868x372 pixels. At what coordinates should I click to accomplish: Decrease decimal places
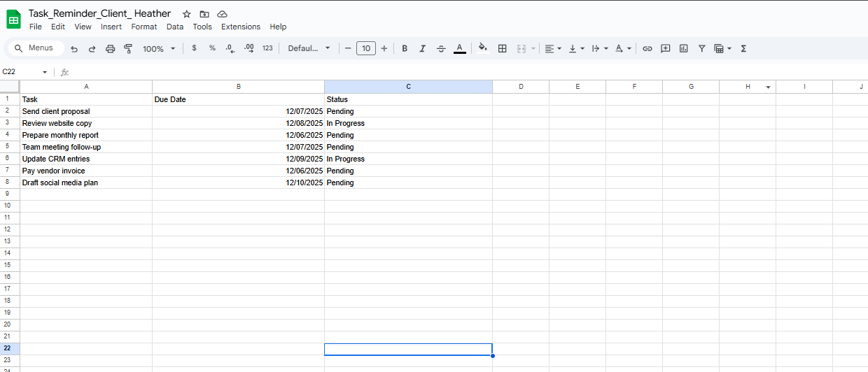click(230, 48)
